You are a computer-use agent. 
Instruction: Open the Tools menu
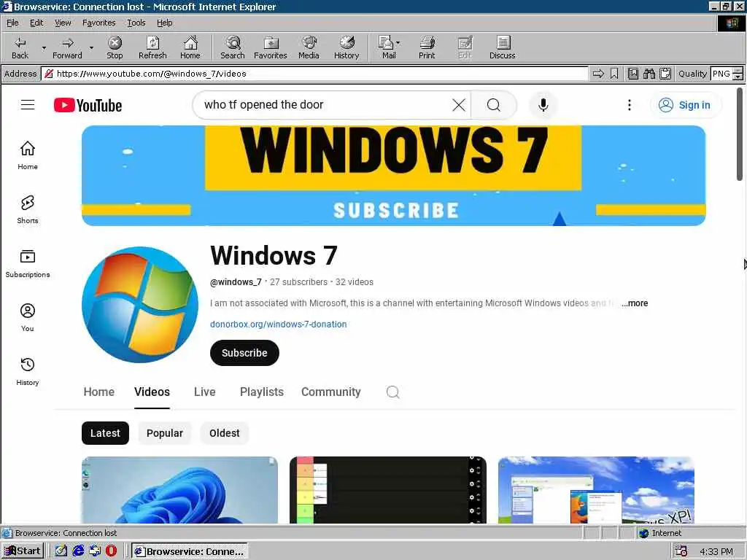[x=136, y=23]
